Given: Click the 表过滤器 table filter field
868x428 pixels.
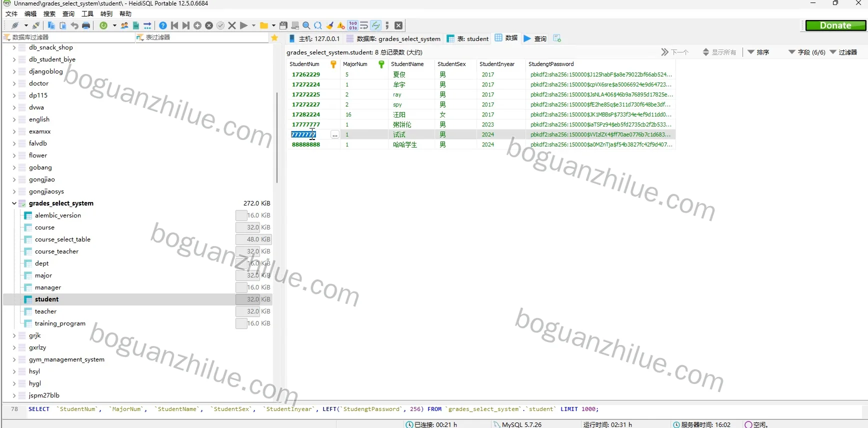Looking at the screenshot, I should pos(202,37).
